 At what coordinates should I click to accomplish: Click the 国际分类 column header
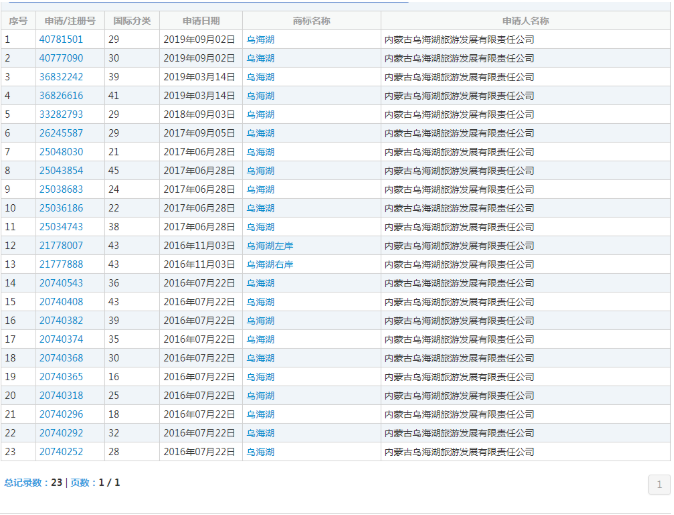[x=132, y=20]
